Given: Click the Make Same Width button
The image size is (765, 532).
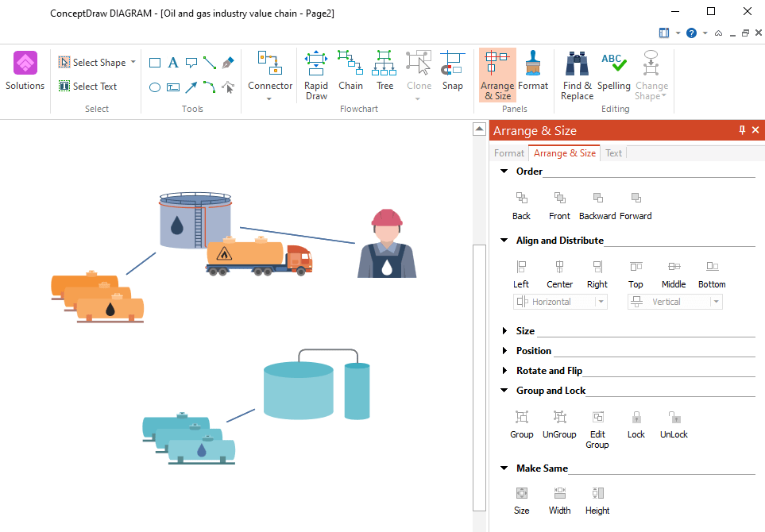Looking at the screenshot, I should click(559, 500).
